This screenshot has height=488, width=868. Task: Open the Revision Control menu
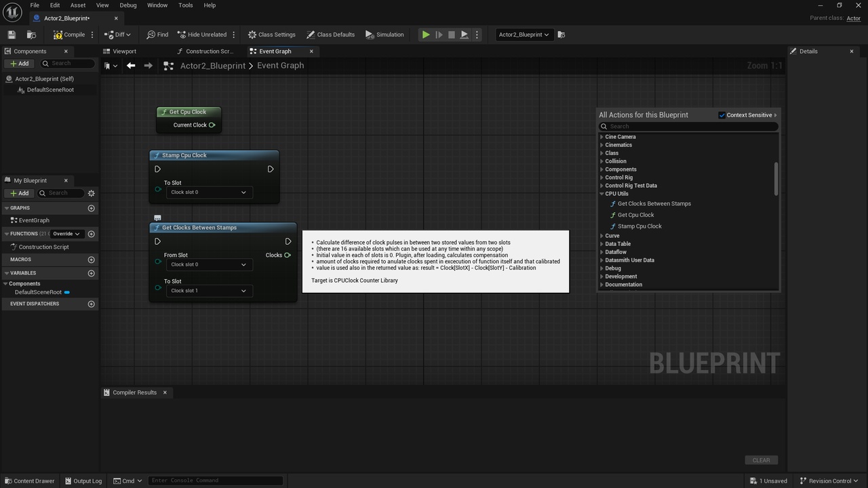point(829,481)
